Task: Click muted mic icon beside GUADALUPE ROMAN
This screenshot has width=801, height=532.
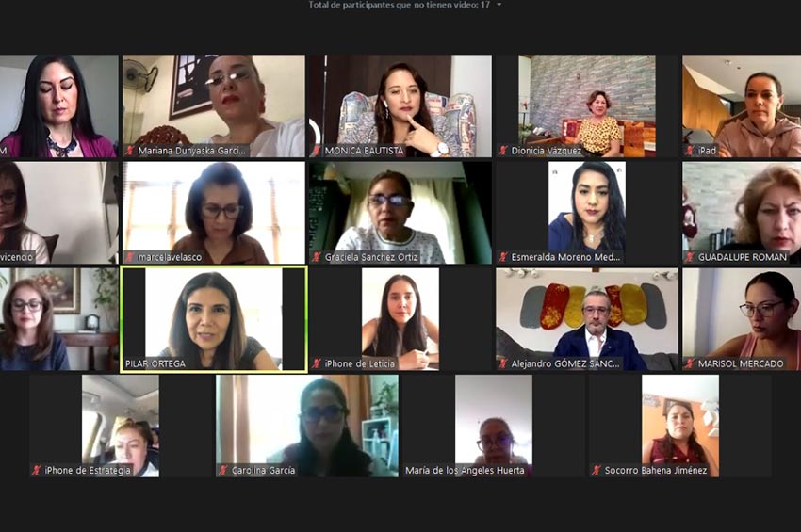Action: pos(690,257)
